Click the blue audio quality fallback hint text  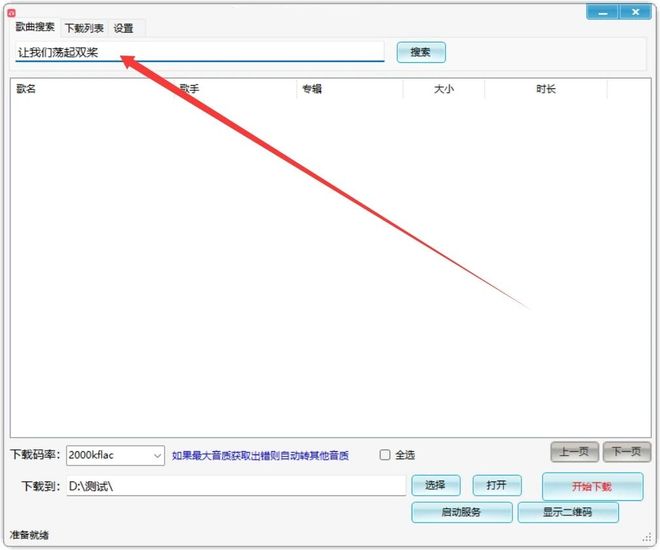coord(260,456)
